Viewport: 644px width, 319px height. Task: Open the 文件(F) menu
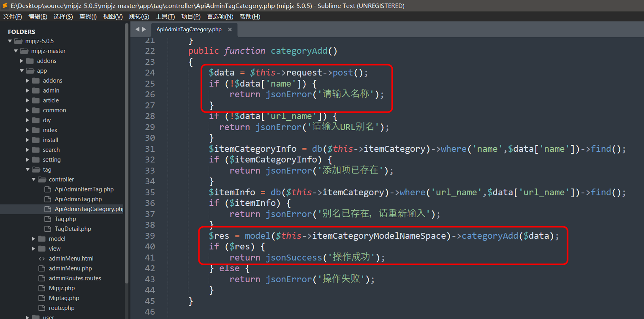[12, 16]
